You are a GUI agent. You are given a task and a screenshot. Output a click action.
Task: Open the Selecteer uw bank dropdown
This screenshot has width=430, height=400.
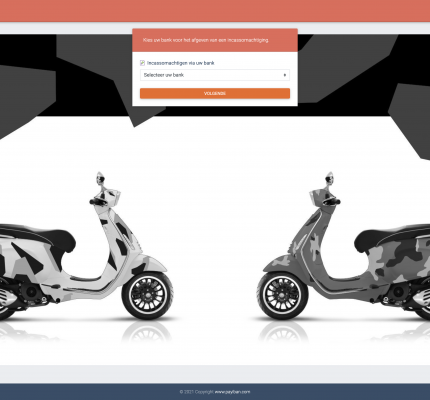pos(215,75)
